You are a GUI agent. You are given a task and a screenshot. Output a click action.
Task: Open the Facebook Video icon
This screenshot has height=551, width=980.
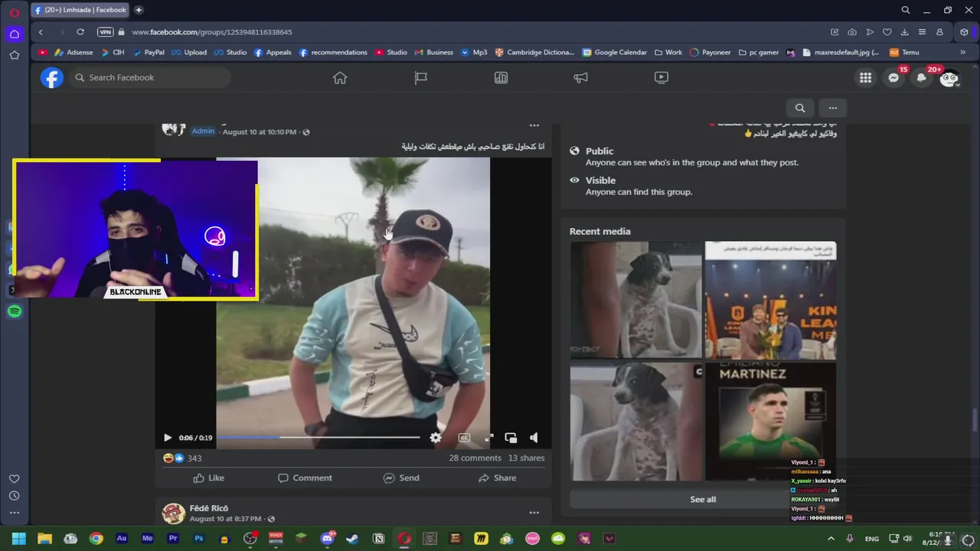[x=661, y=77]
